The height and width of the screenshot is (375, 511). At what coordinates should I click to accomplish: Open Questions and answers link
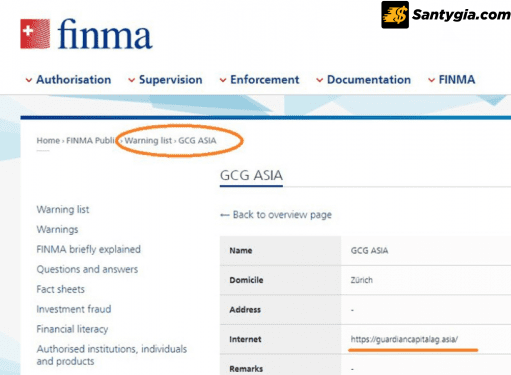coord(87,269)
